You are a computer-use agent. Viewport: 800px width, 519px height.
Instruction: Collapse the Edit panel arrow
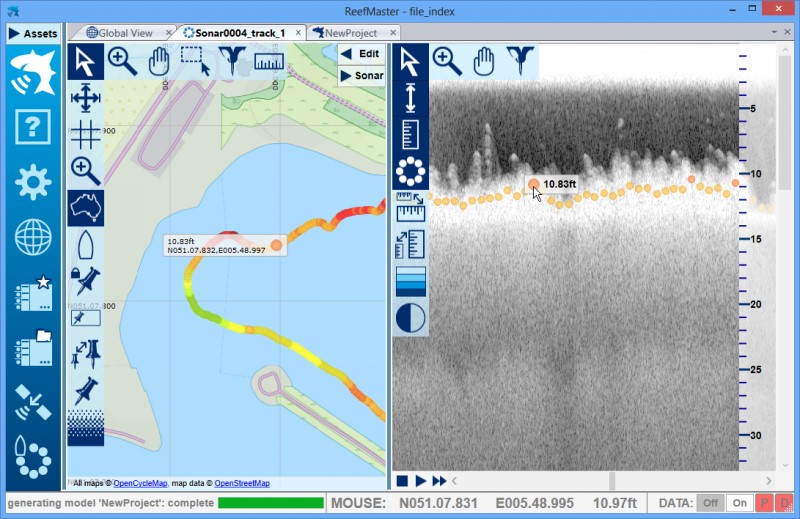pyautogui.click(x=346, y=53)
